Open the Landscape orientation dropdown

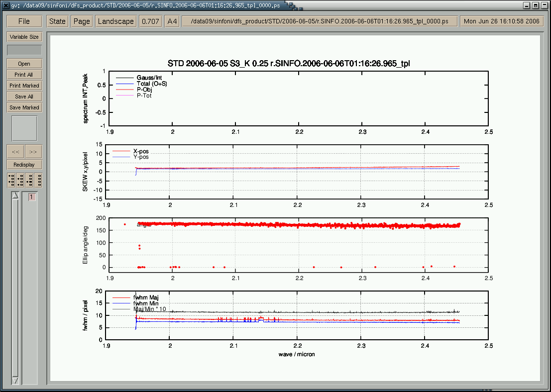coord(115,21)
